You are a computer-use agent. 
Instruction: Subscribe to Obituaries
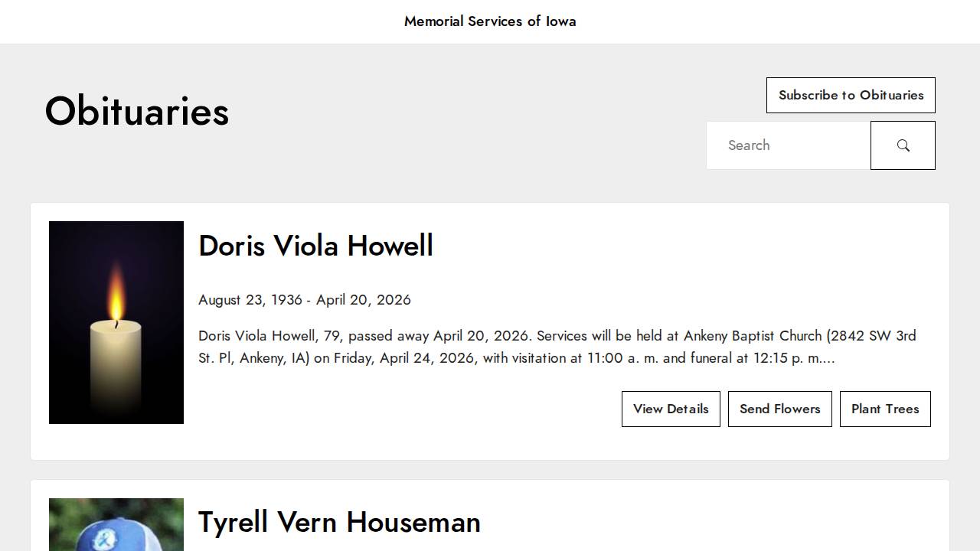pos(851,96)
